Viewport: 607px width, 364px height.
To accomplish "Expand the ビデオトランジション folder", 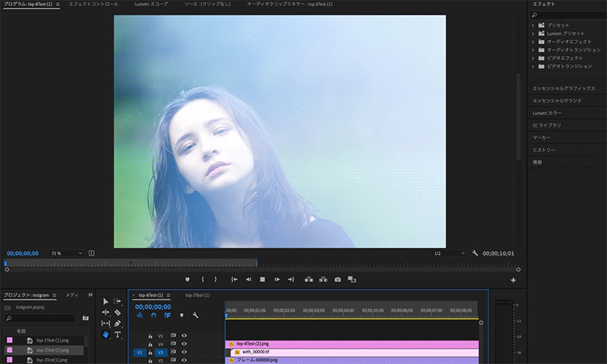I will pos(533,67).
